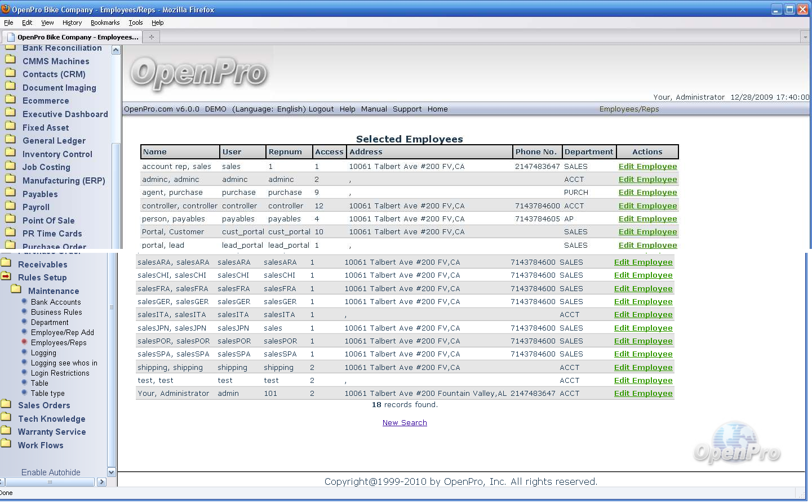The image size is (812, 504).
Task: Open the tab list dropdown arrow
Action: pyautogui.click(x=805, y=37)
